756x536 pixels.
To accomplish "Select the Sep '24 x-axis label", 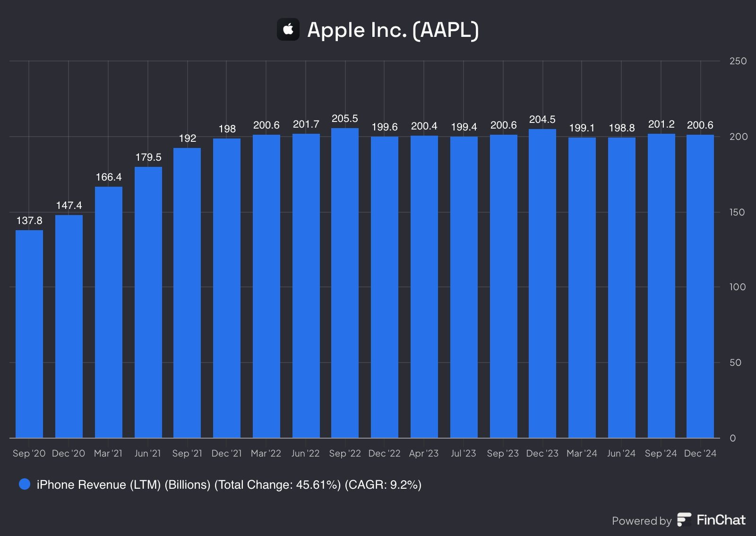I will point(661,453).
